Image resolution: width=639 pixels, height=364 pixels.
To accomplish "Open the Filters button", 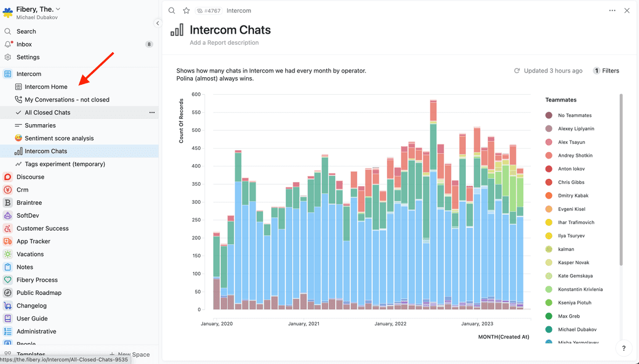I will (x=606, y=71).
